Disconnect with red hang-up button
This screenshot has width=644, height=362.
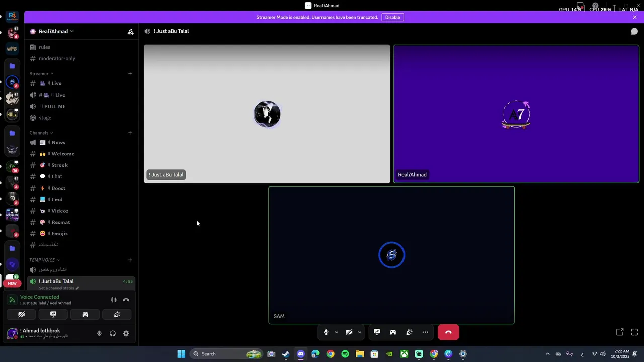(x=448, y=332)
